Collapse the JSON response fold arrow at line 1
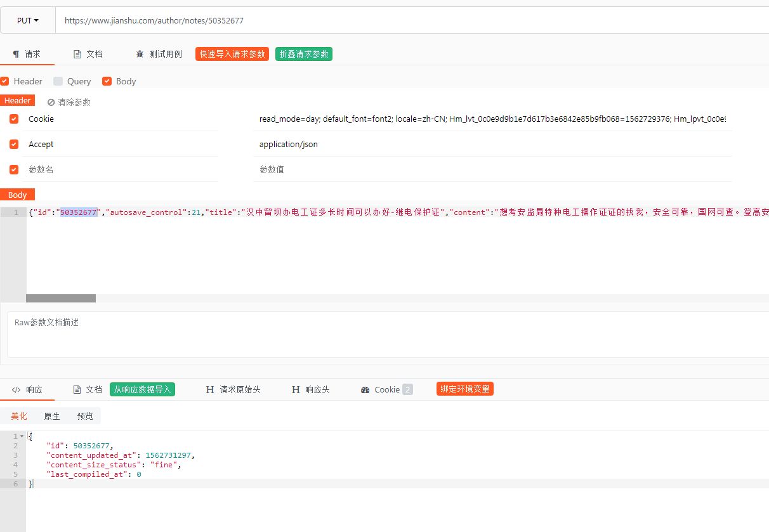The width and height of the screenshot is (769, 532). click(x=22, y=436)
